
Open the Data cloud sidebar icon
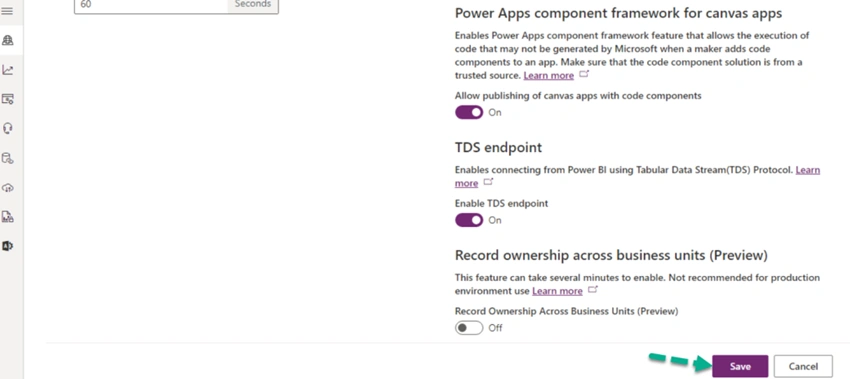click(x=8, y=188)
